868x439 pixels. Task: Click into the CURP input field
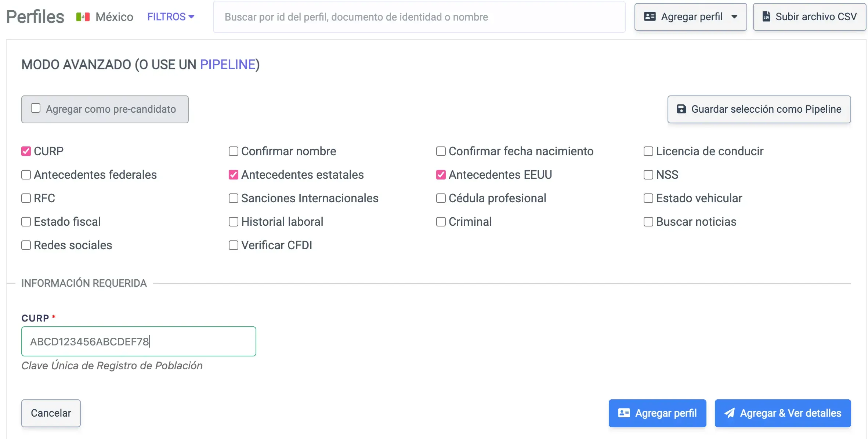coord(138,341)
